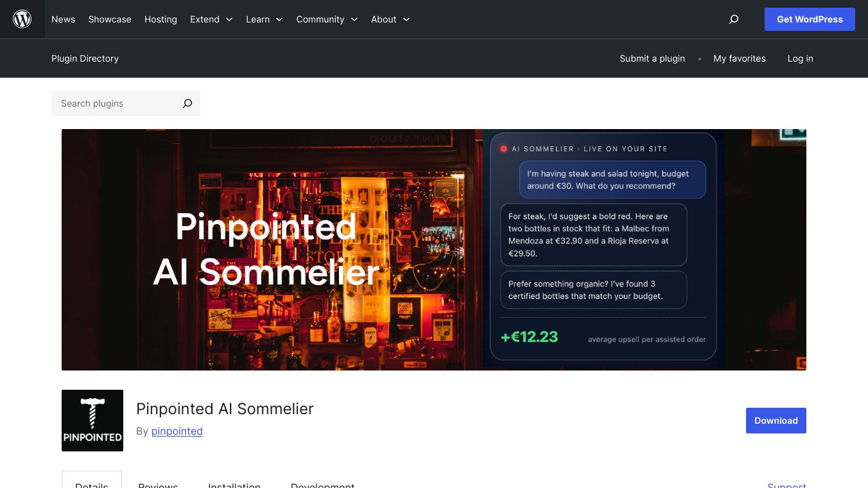
Task: Submit plugin search with magnifier icon
Action: click(187, 103)
